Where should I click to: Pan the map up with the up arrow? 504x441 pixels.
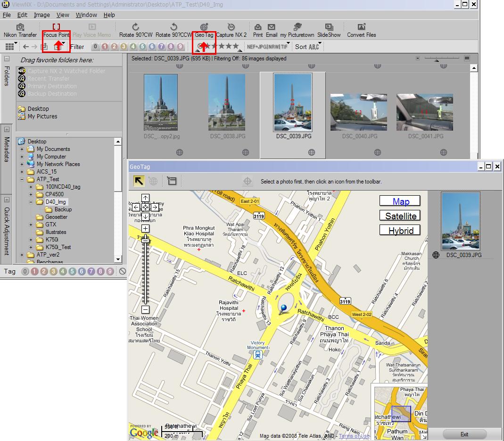pos(145,198)
